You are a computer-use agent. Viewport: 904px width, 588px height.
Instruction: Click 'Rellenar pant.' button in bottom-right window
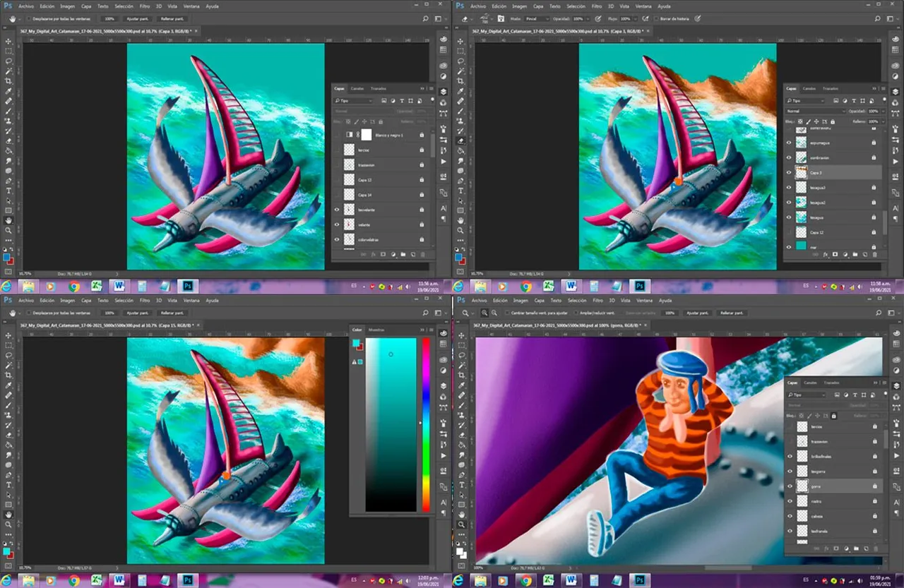732,313
